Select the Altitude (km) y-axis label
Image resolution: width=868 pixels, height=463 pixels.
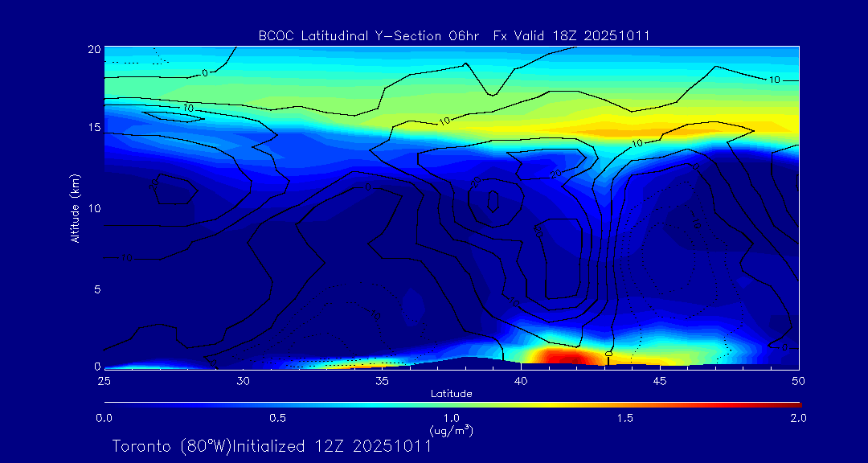76,207
